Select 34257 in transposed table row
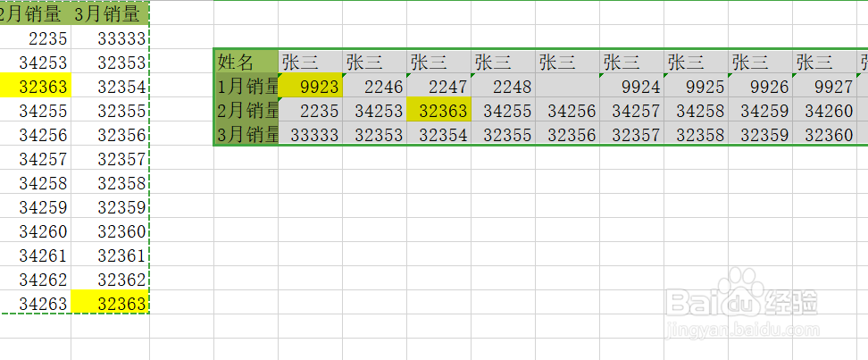This screenshot has width=868, height=360. pos(631,110)
